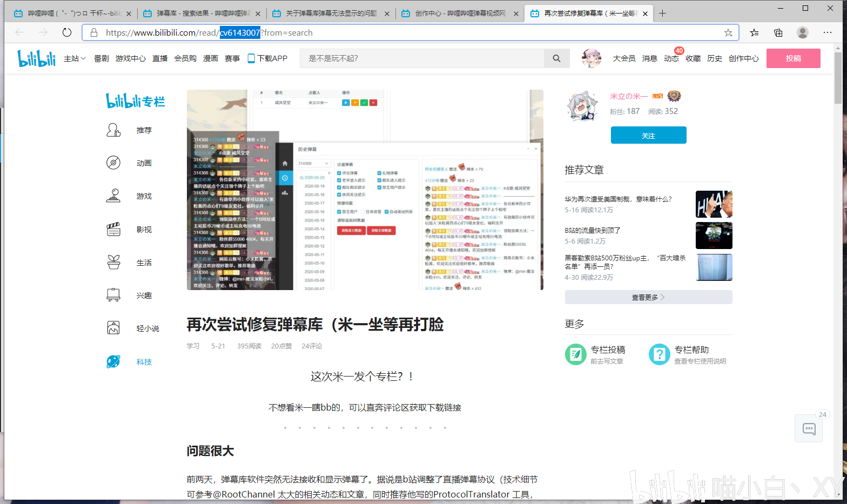The image size is (847, 504).
Task: Open 大会员 link in header
Action: [624, 58]
